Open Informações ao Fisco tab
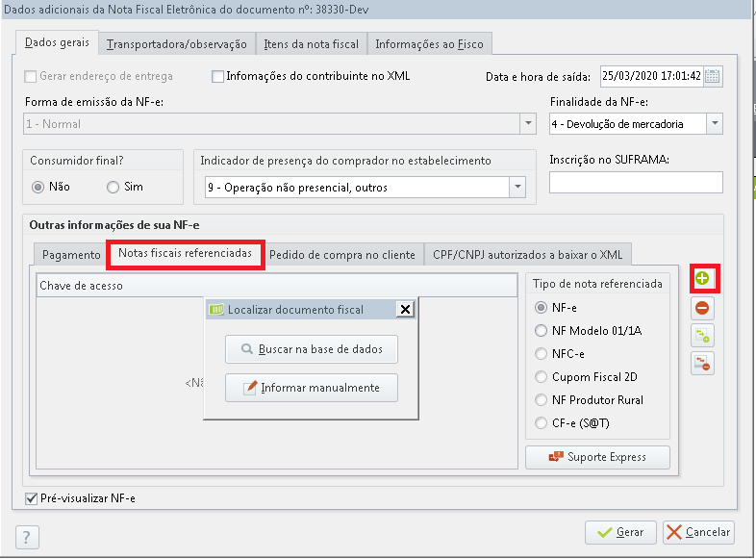 point(429,44)
